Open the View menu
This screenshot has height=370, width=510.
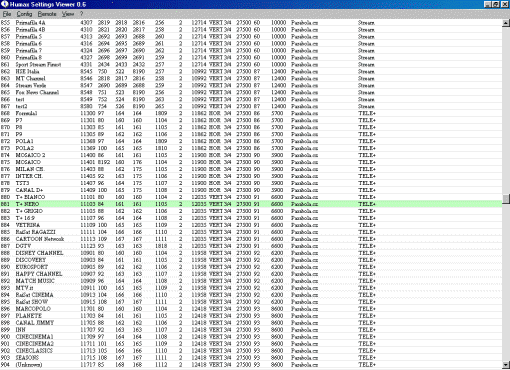tap(68, 14)
